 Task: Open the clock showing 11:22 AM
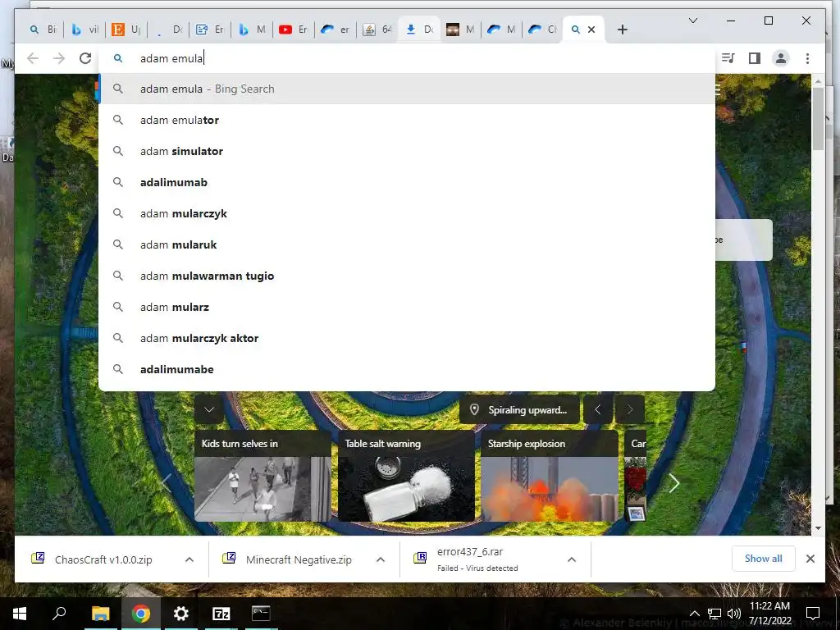pos(769,614)
